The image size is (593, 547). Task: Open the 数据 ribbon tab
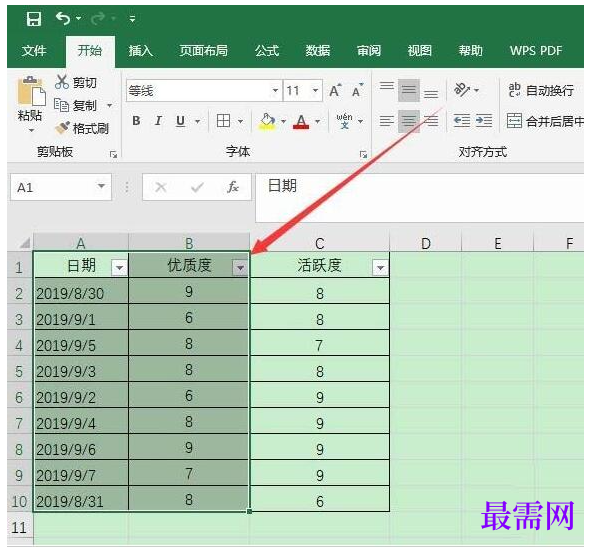click(x=318, y=50)
